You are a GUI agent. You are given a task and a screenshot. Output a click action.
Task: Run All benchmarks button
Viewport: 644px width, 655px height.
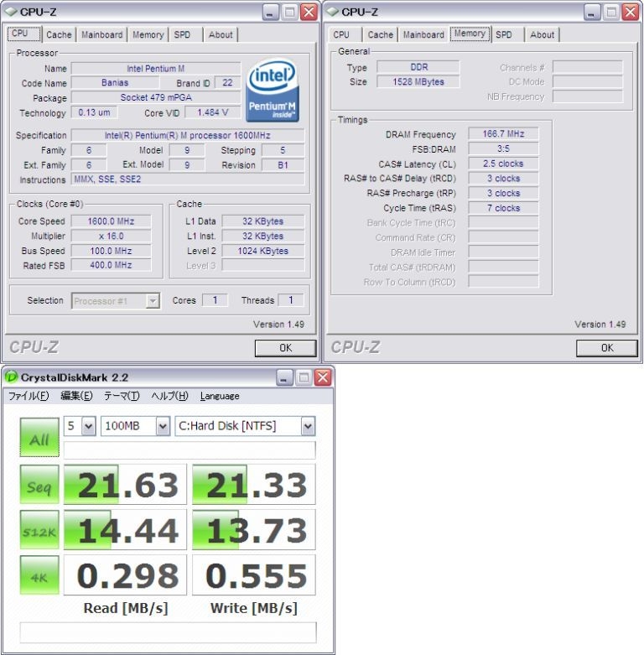click(x=39, y=437)
